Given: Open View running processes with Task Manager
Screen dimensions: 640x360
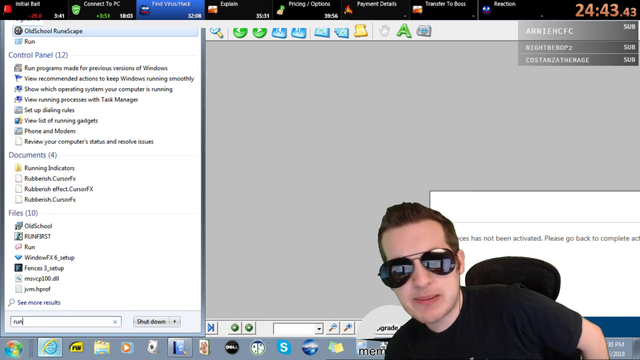Looking at the screenshot, I should [x=81, y=100].
